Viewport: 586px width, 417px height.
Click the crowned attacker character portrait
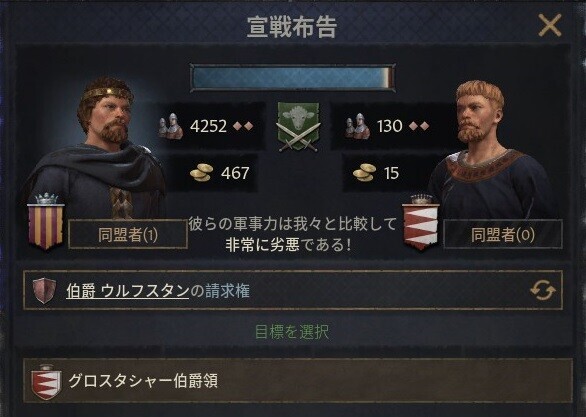point(97,148)
